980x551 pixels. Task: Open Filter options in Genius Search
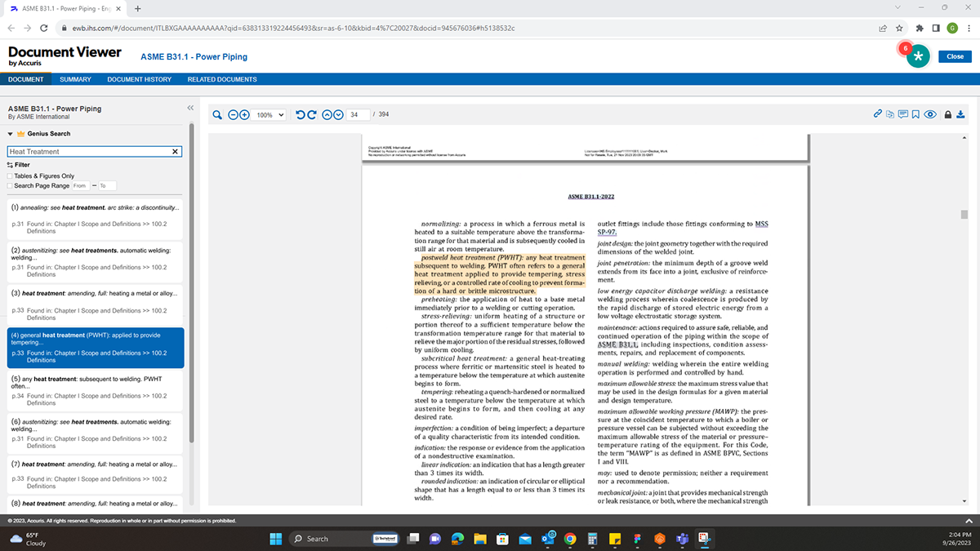19,165
